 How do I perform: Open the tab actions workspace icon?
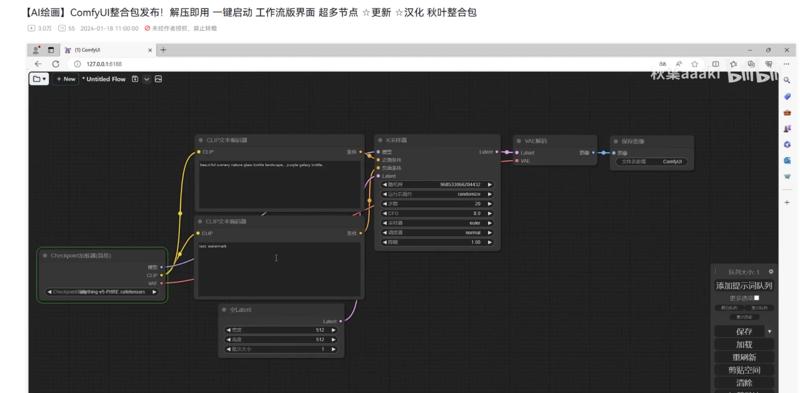[51, 50]
